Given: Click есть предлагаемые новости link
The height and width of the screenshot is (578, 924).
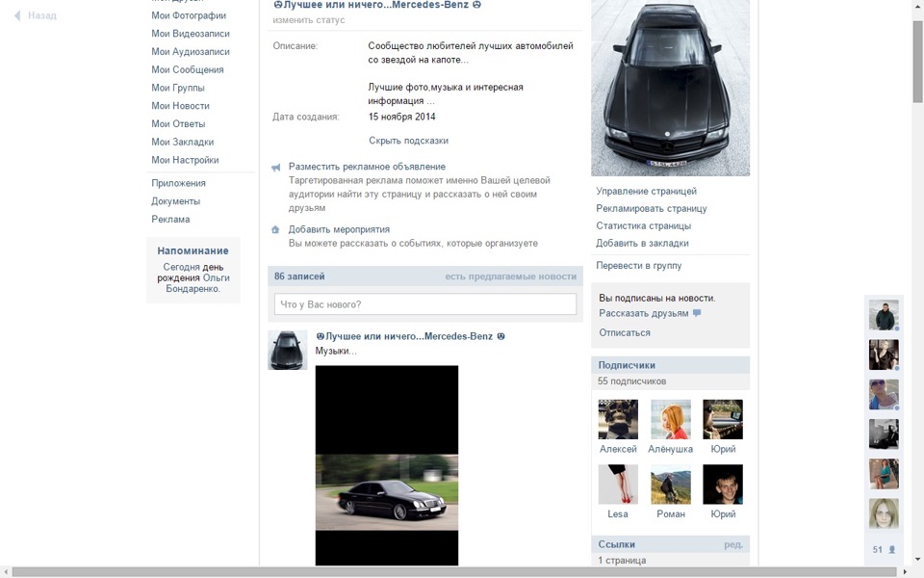Looking at the screenshot, I should pos(510,276).
